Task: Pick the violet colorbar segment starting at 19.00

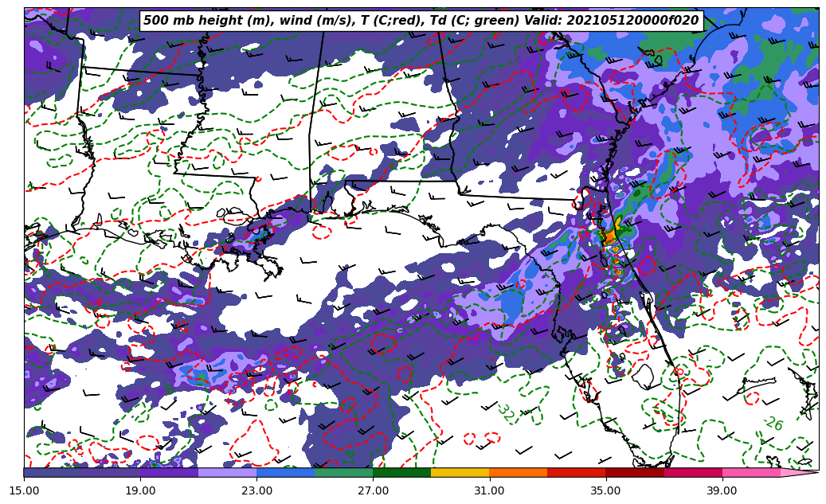Action: 169,472
